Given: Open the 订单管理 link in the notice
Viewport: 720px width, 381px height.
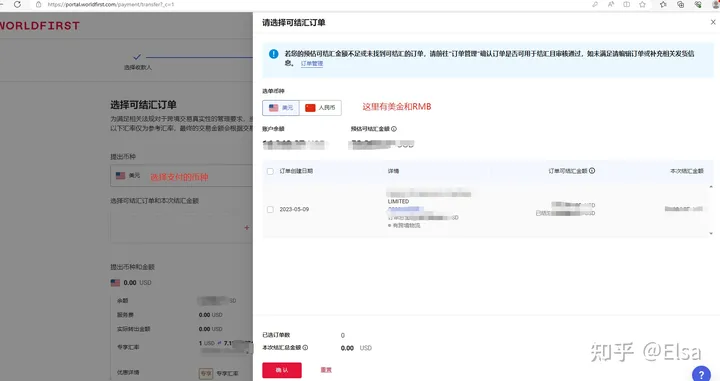Looking at the screenshot, I should (x=312, y=63).
